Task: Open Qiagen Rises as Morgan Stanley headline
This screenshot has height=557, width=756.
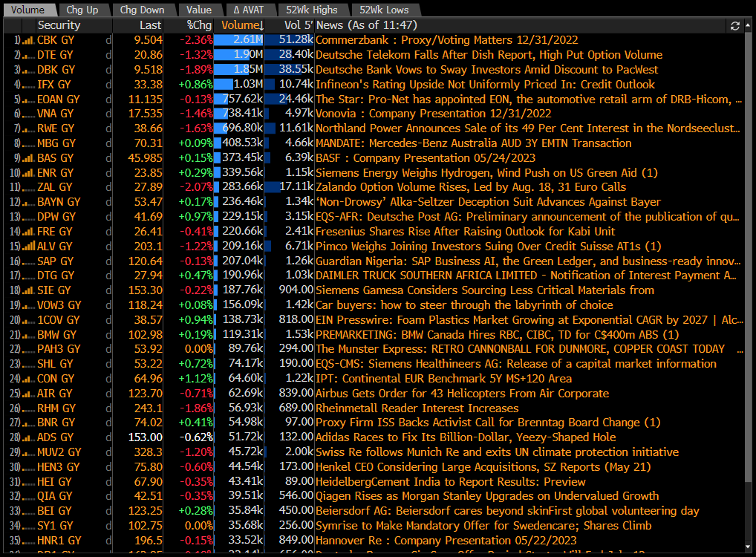Action: [487, 496]
